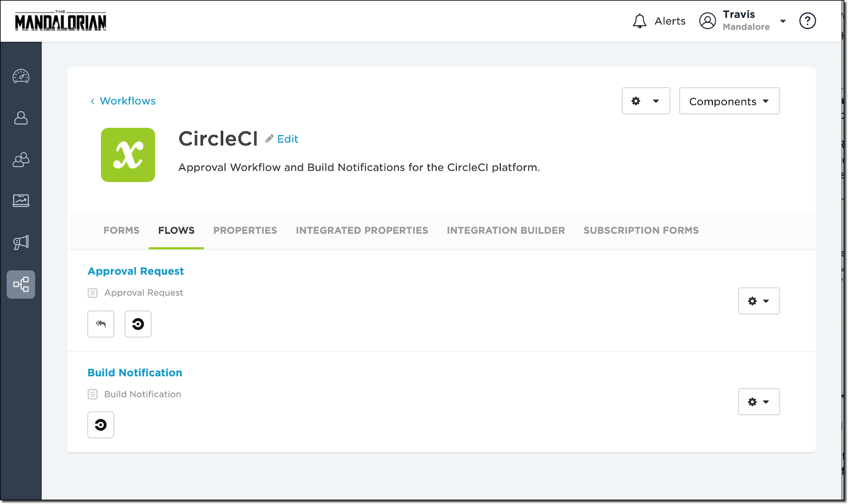The image size is (848, 504).
Task: Click the reply arrow icon under Approval Request
Action: [101, 324]
